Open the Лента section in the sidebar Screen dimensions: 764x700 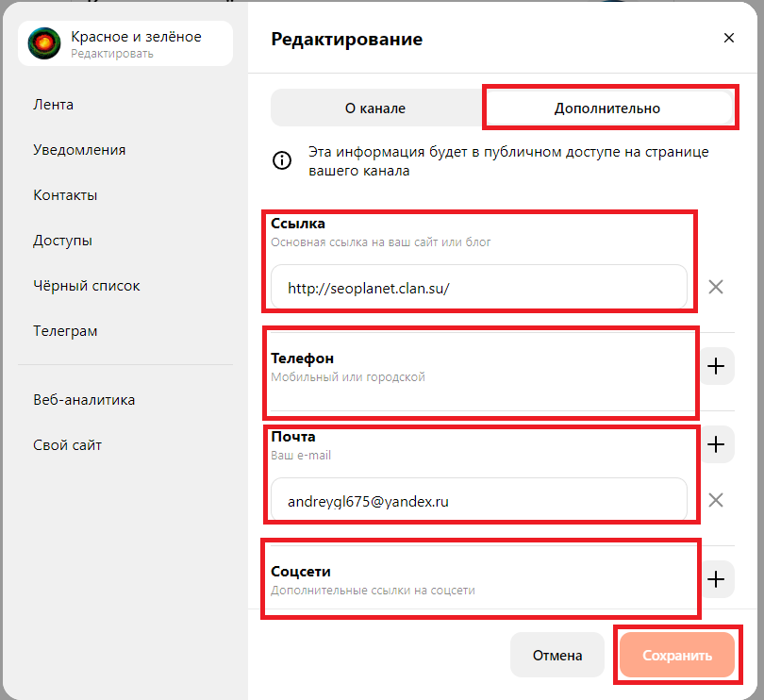pyautogui.click(x=54, y=104)
